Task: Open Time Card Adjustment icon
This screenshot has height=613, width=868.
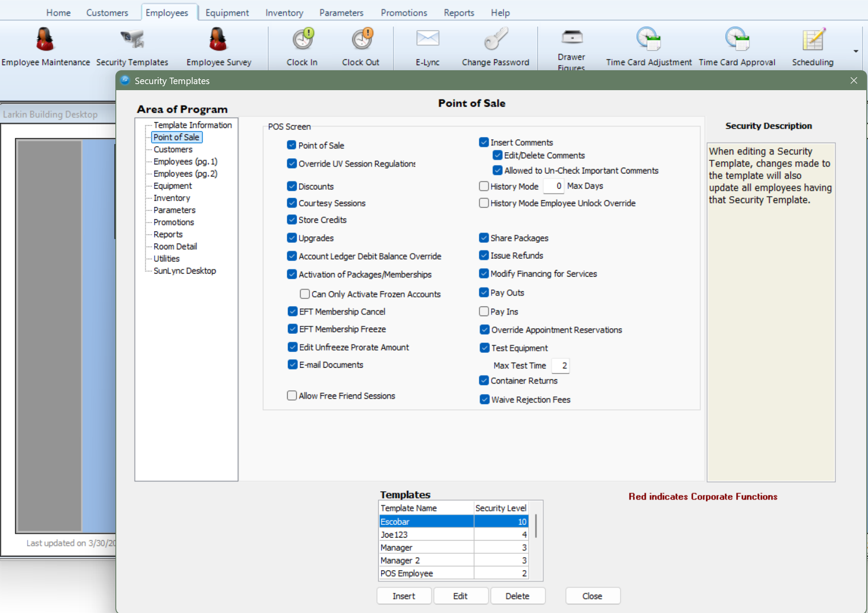Action: pyautogui.click(x=649, y=40)
